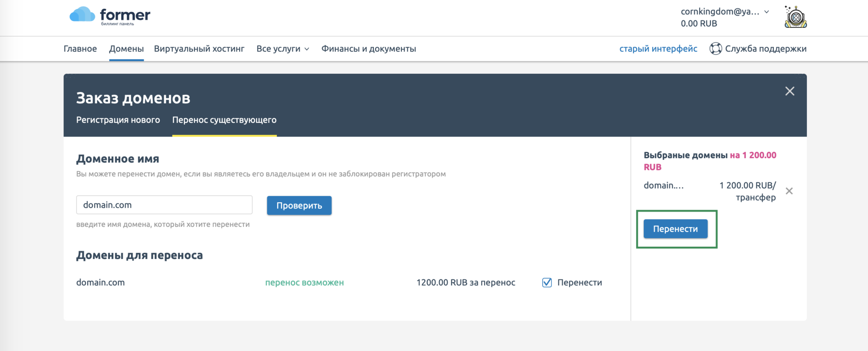The image size is (868, 351).
Task: Open Виртуальный хостинг page
Action: [199, 49]
